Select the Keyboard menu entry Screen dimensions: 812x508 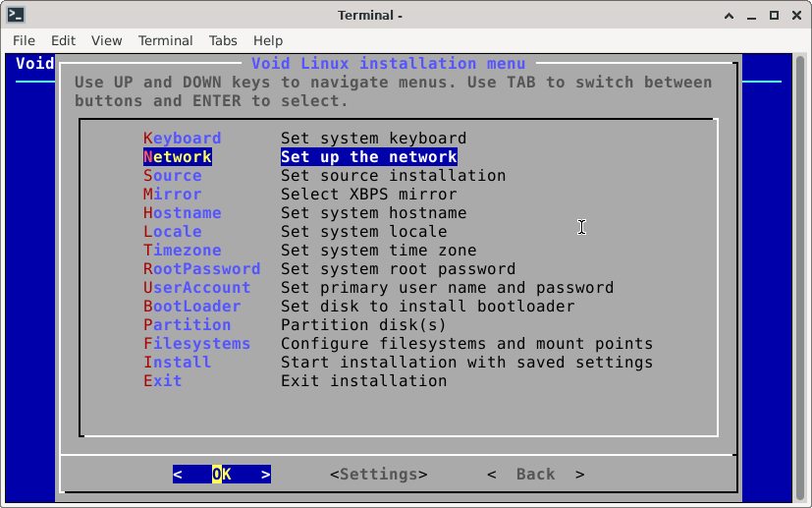pos(182,139)
